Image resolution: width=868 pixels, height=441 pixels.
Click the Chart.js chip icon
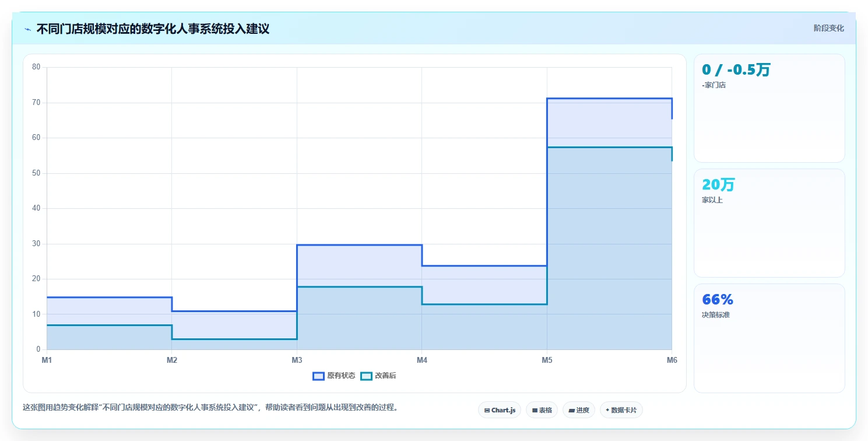[487, 410]
